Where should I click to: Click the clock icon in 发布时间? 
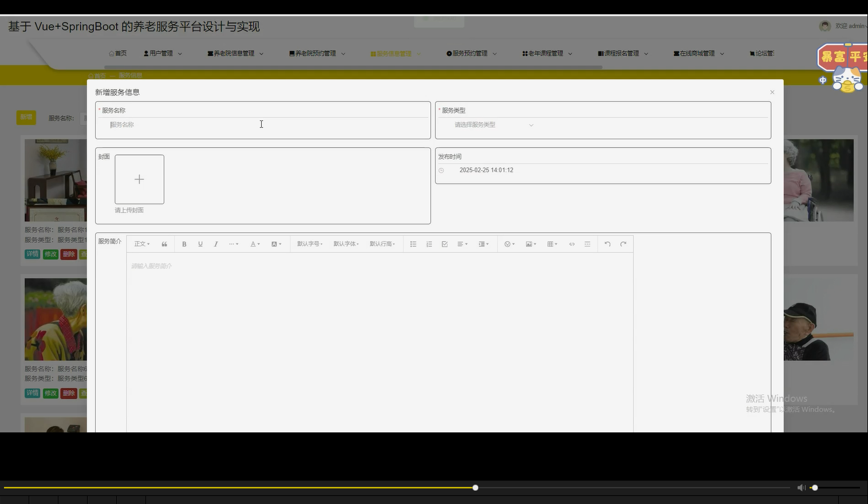tap(441, 171)
